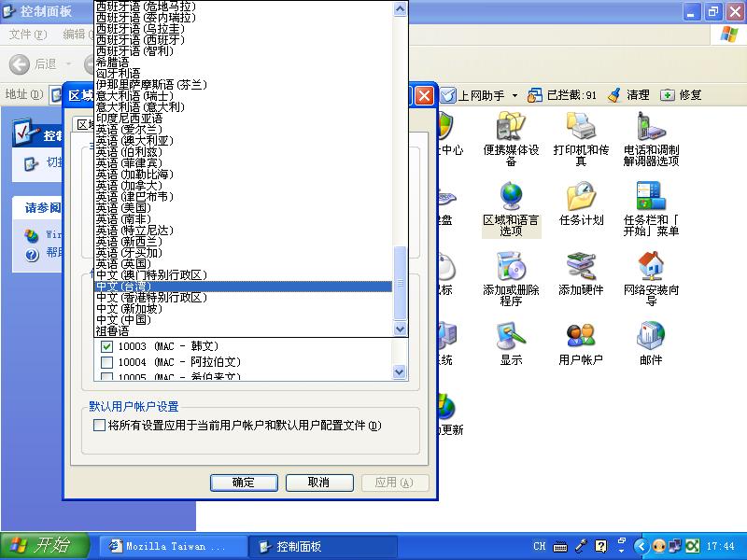Open the 网络安装向导 icon
Screen dimensions: 747x560
[x=651, y=267]
